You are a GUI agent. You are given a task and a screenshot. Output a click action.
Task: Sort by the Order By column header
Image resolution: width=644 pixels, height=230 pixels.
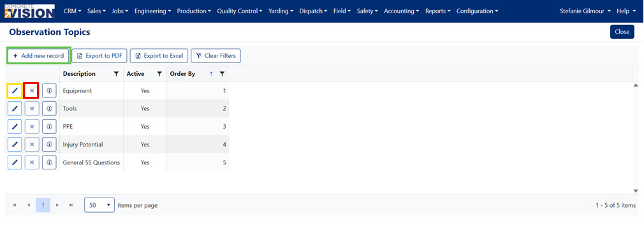(x=182, y=74)
